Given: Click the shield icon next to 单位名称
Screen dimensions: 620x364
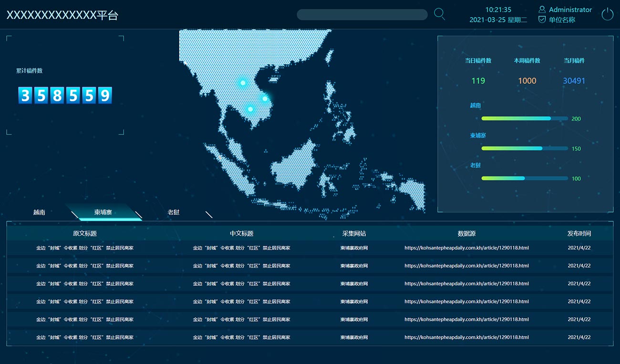Looking at the screenshot, I should coord(542,20).
